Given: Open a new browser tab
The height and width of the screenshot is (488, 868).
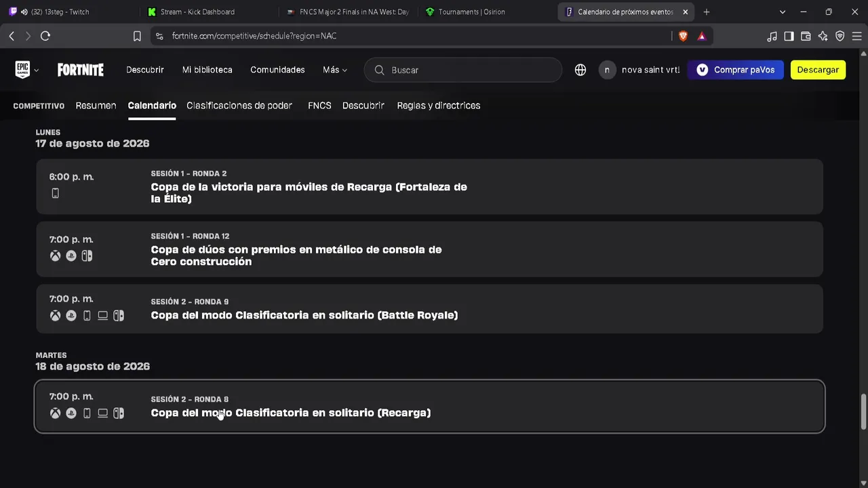Looking at the screenshot, I should click(x=707, y=12).
